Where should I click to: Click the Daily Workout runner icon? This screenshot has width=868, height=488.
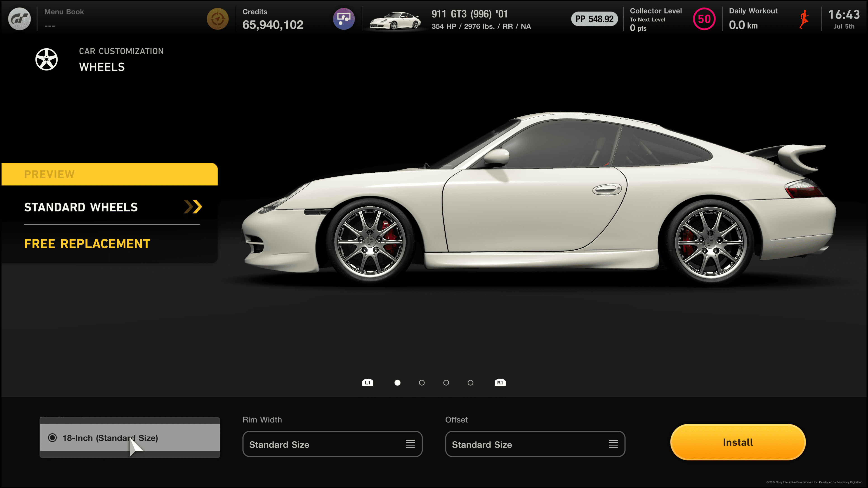click(x=804, y=19)
